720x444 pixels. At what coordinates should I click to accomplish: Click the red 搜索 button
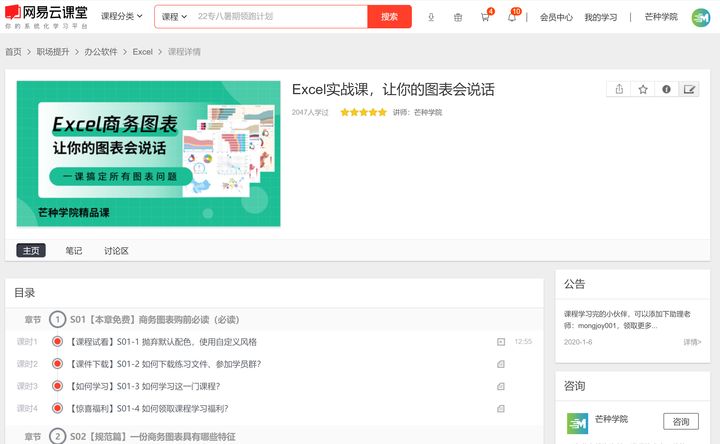pos(389,17)
